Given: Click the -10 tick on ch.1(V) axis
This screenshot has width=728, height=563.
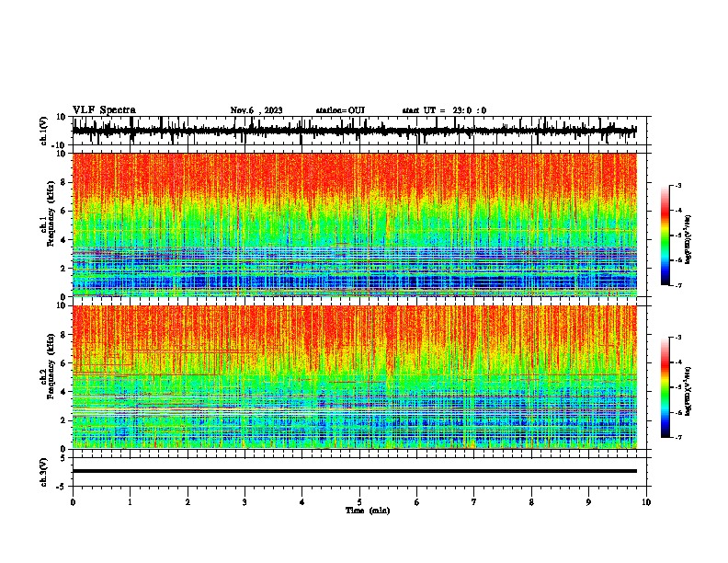Looking at the screenshot, I should point(60,145).
